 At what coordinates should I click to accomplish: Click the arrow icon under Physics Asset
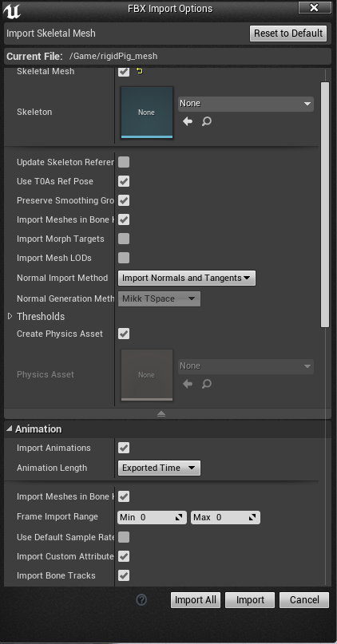click(188, 384)
